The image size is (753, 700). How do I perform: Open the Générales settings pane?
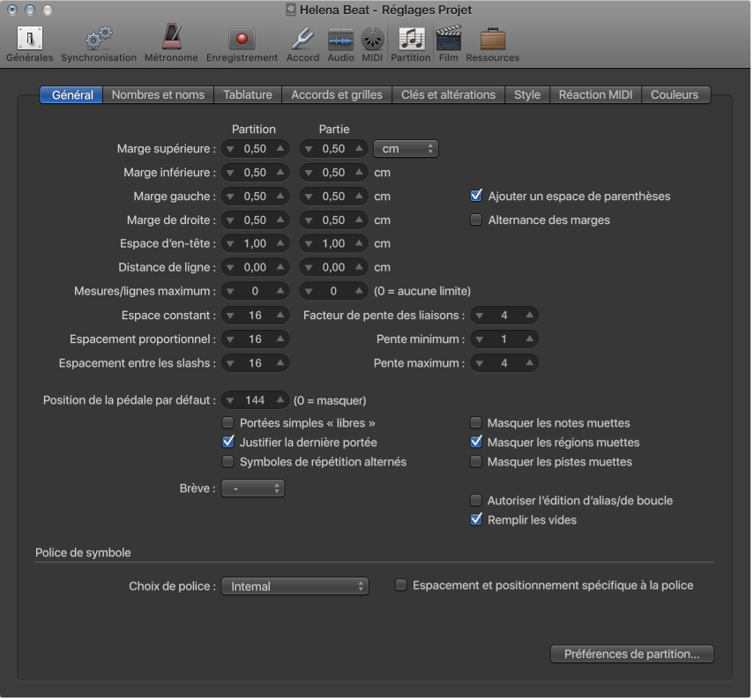point(30,44)
